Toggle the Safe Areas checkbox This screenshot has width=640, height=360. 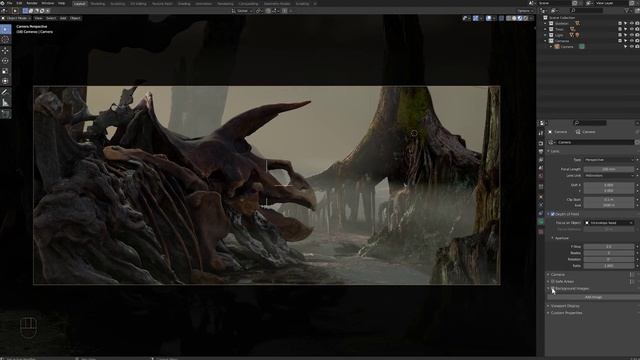[553, 281]
